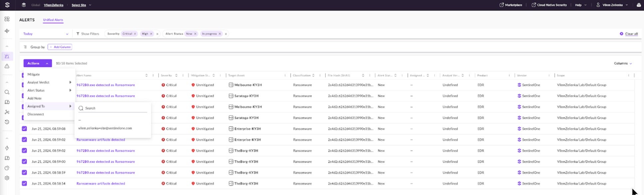Select Mitigate from the Actions menu

(x=34, y=75)
